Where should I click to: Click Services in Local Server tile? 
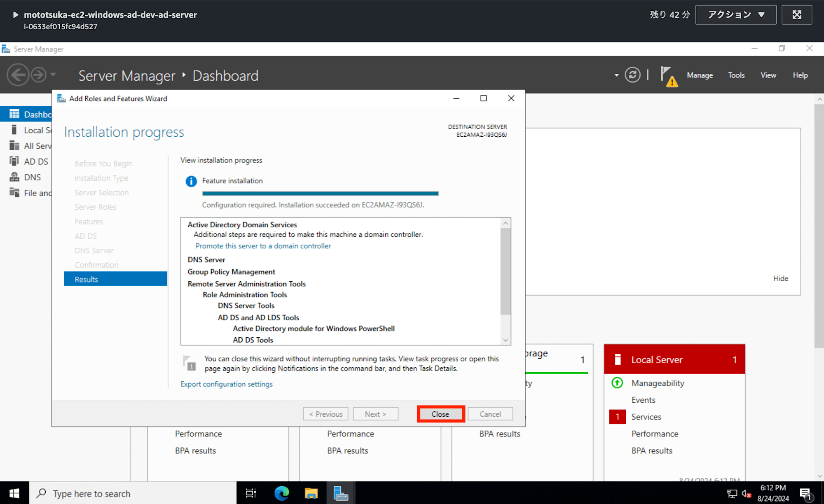click(x=646, y=417)
